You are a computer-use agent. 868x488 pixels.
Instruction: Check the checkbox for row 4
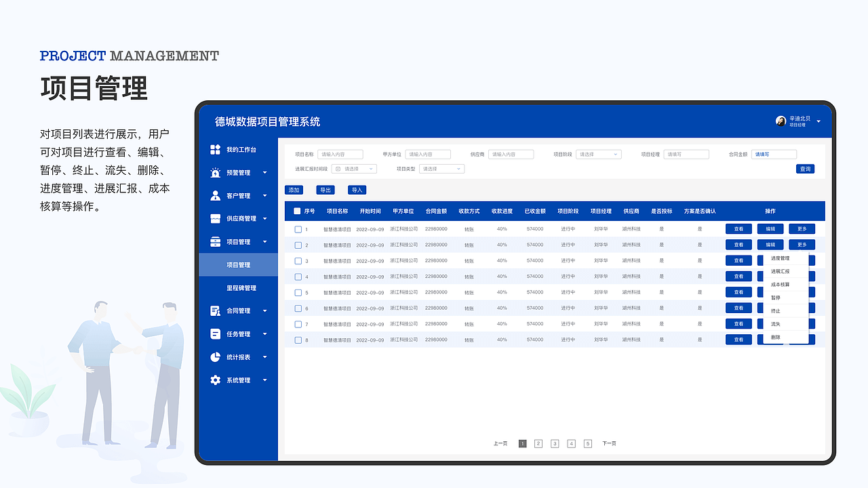[x=298, y=277]
